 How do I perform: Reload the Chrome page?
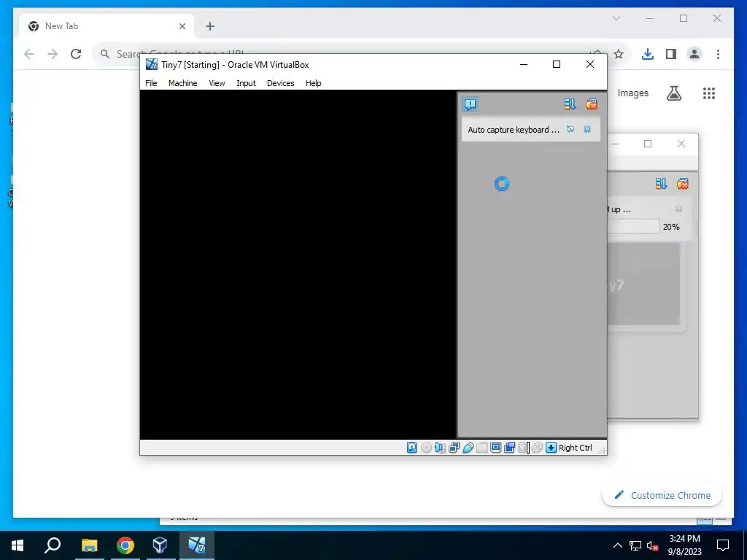76,54
